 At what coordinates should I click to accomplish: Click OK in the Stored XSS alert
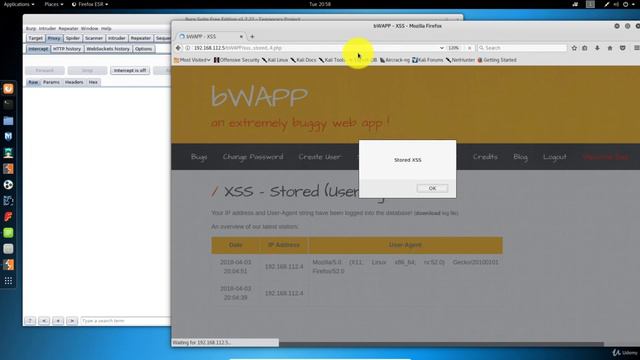coord(432,188)
